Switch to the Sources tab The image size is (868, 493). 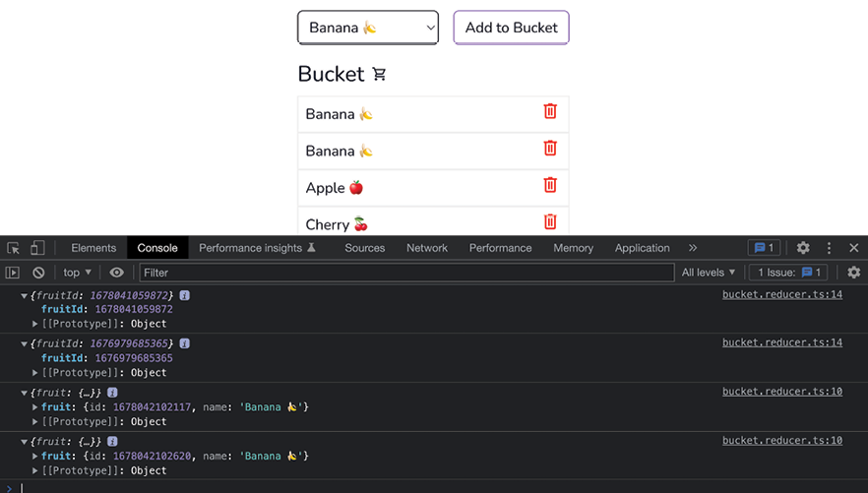(x=365, y=248)
